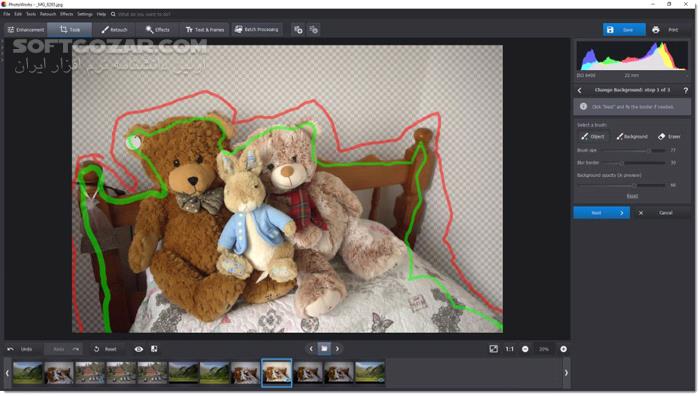Click the fit to screen icon
Image resolution: width=700 pixels, height=396 pixels.
coord(493,349)
